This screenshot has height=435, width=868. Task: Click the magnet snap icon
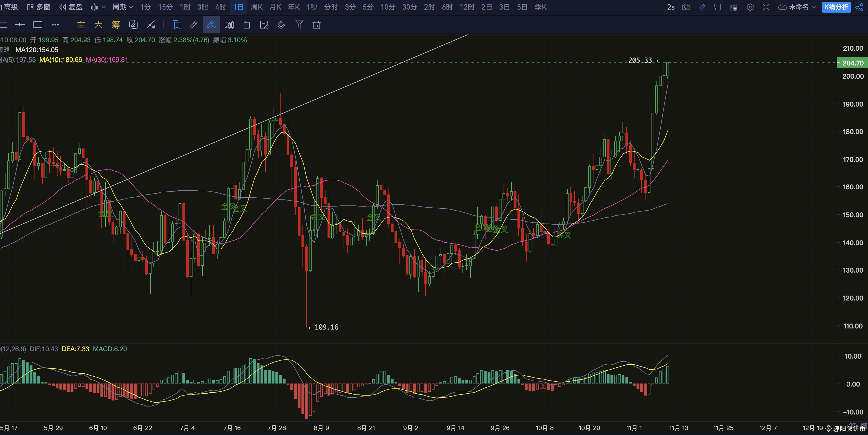point(282,25)
